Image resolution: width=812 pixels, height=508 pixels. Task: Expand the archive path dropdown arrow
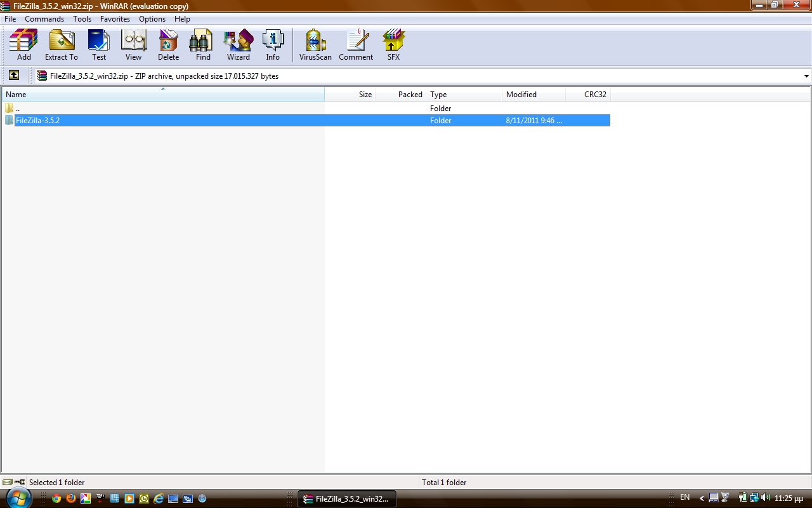806,76
